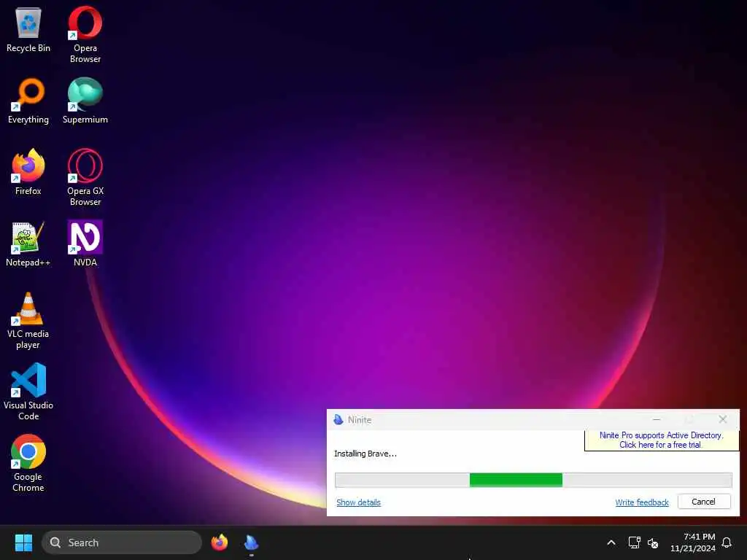Open the Recycle Bin desktop icon
Viewport: 747px width, 560px height.
[x=28, y=29]
